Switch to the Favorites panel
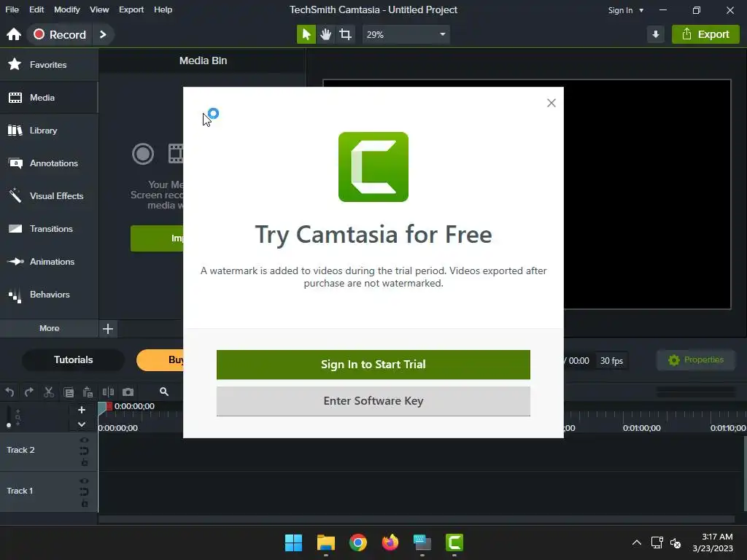 tap(49, 64)
